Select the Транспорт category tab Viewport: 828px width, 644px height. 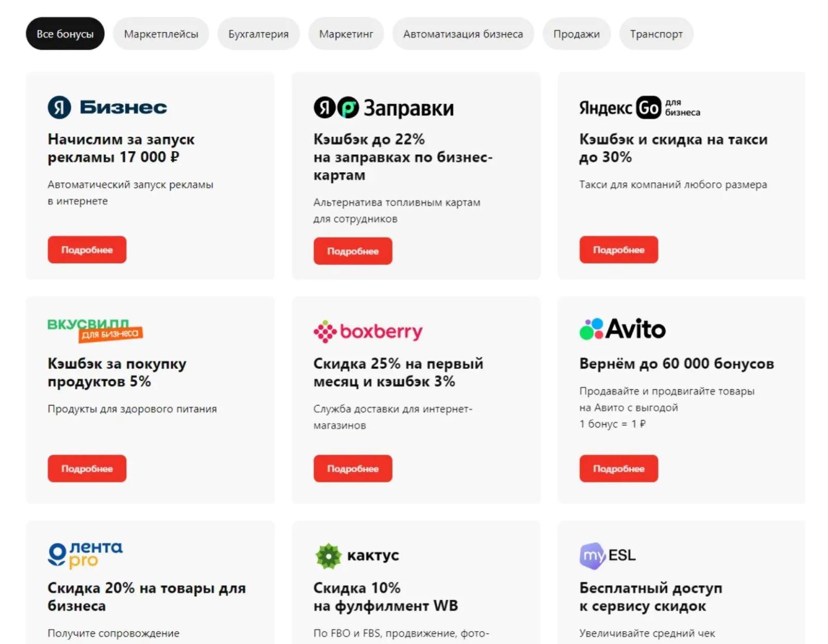point(656,34)
